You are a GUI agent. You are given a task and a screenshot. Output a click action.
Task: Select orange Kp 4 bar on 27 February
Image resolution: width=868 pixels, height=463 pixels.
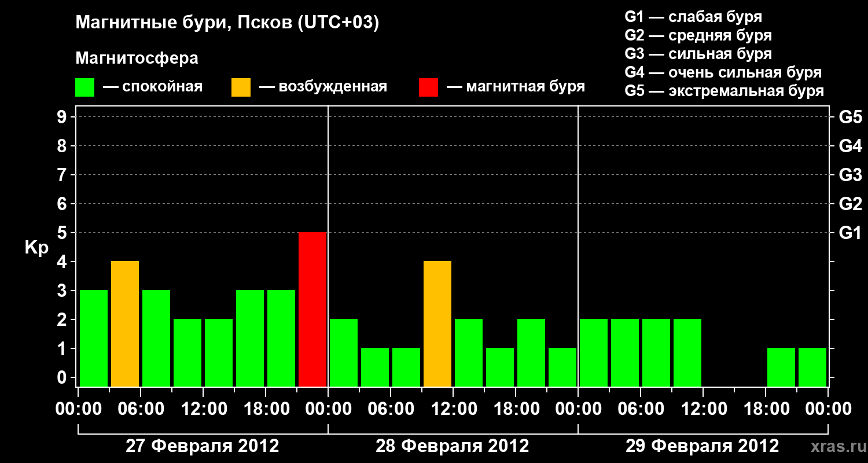pos(125,324)
